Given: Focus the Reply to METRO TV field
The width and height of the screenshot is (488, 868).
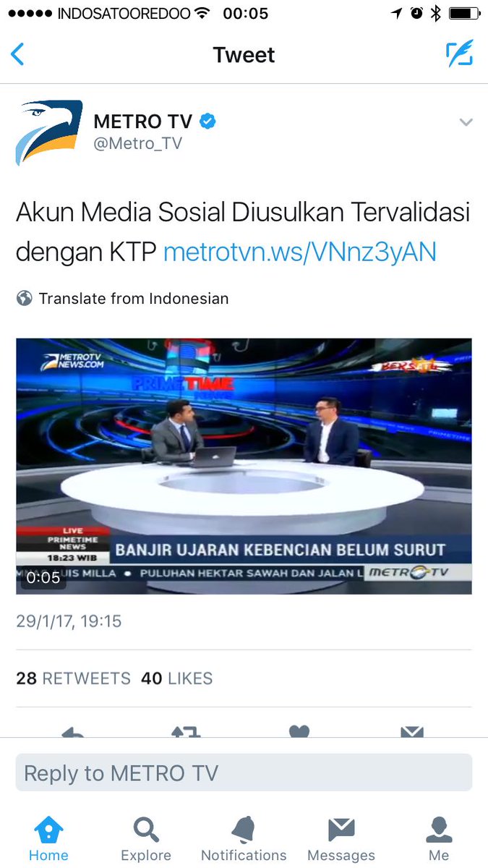Looking at the screenshot, I should pyautogui.click(x=244, y=773).
